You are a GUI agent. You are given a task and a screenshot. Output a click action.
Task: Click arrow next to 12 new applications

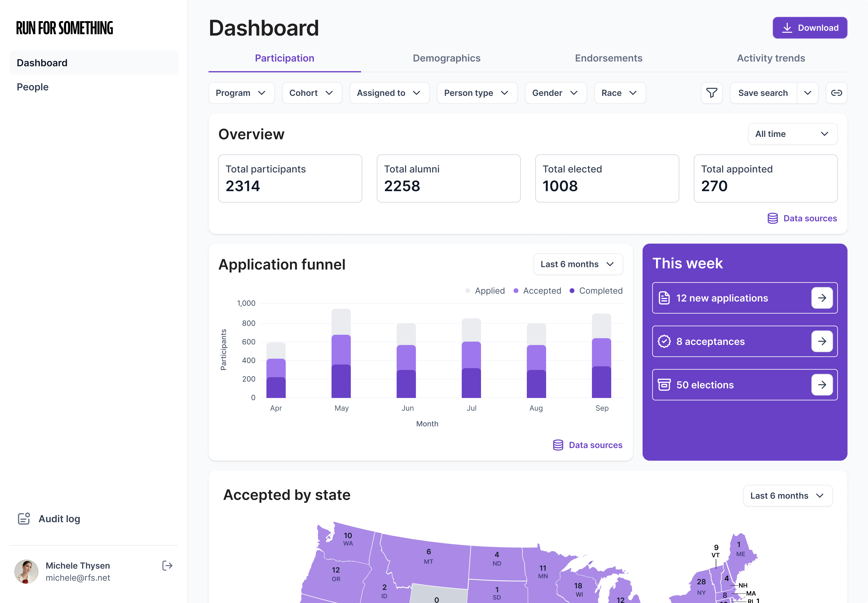coord(822,298)
